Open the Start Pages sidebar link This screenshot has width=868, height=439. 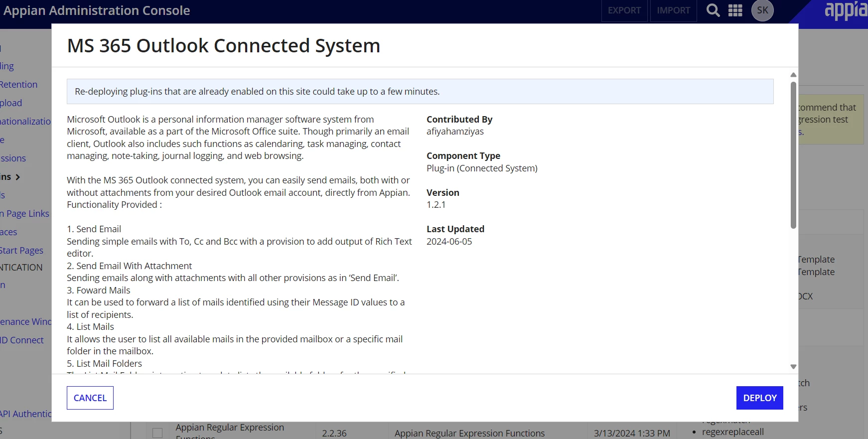(x=21, y=250)
